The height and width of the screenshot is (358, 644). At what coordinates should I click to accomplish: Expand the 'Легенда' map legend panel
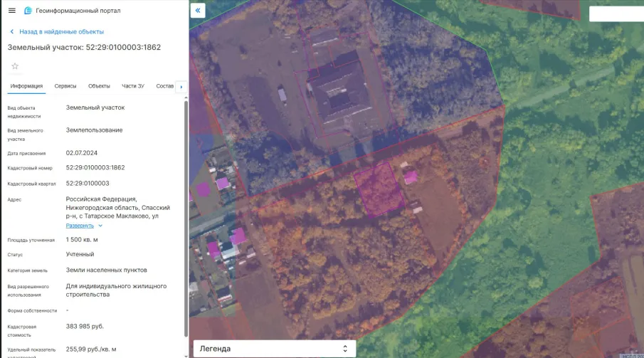click(275, 349)
